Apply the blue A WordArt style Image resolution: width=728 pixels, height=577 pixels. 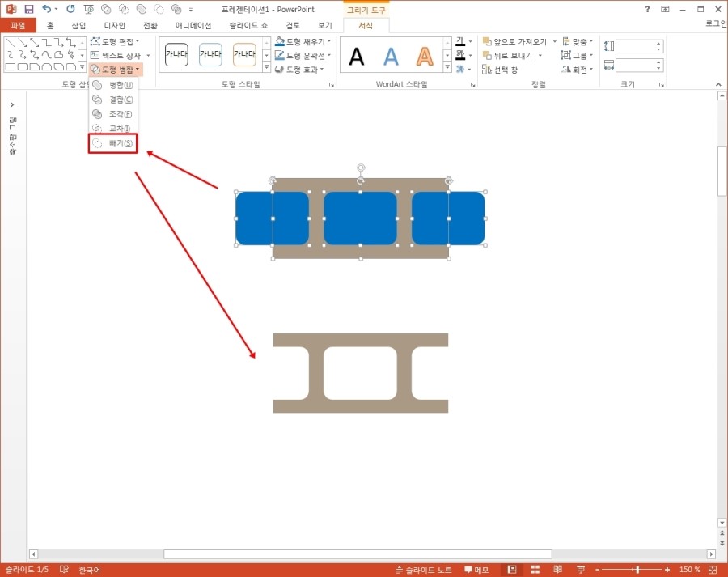coord(391,56)
